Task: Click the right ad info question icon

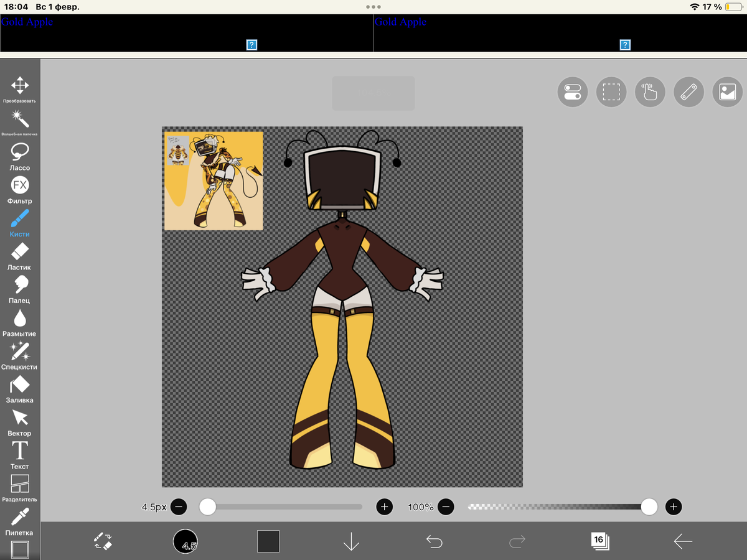Action: point(626,45)
